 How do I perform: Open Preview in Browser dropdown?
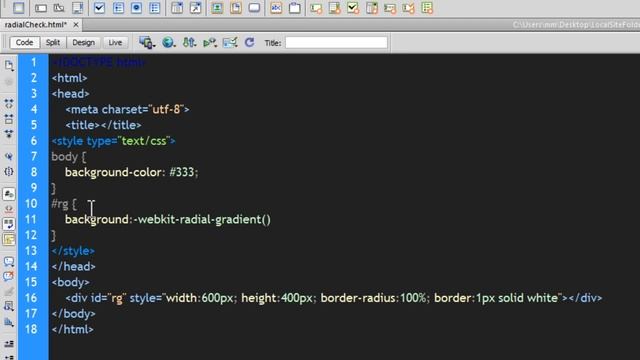(168, 42)
